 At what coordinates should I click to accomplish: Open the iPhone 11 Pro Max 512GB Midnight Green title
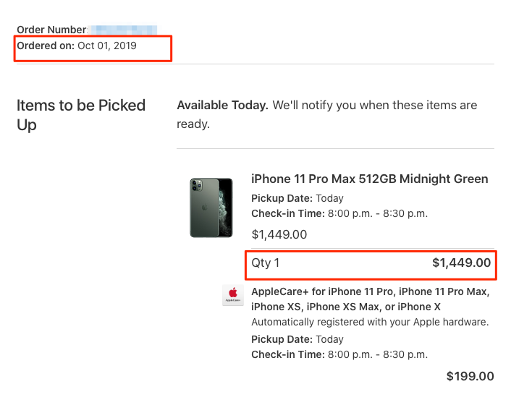[x=369, y=179]
